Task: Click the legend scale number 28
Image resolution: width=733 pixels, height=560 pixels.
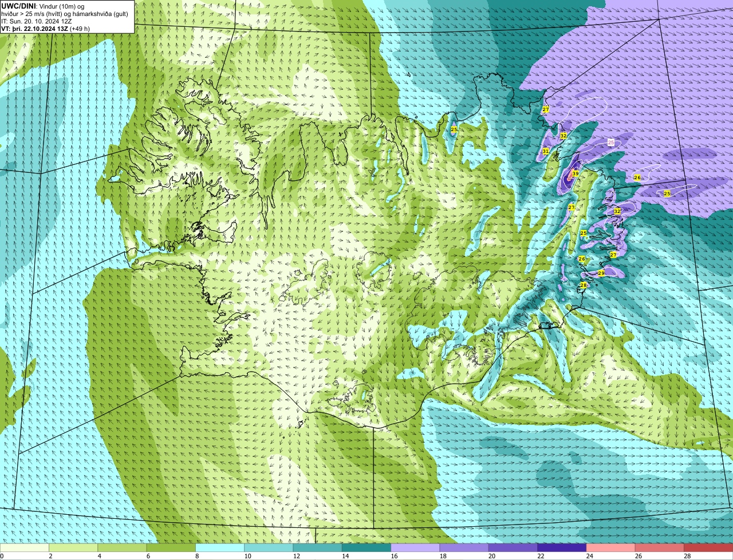Action: 687,556
